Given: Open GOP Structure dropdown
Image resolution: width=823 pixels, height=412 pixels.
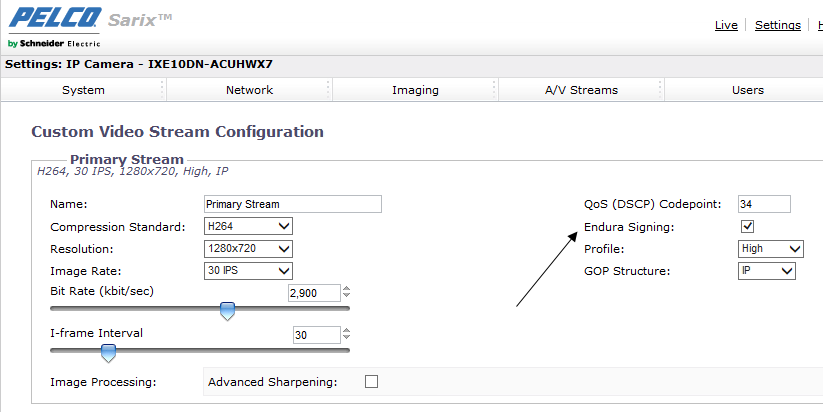Looking at the screenshot, I should pyautogui.click(x=766, y=271).
